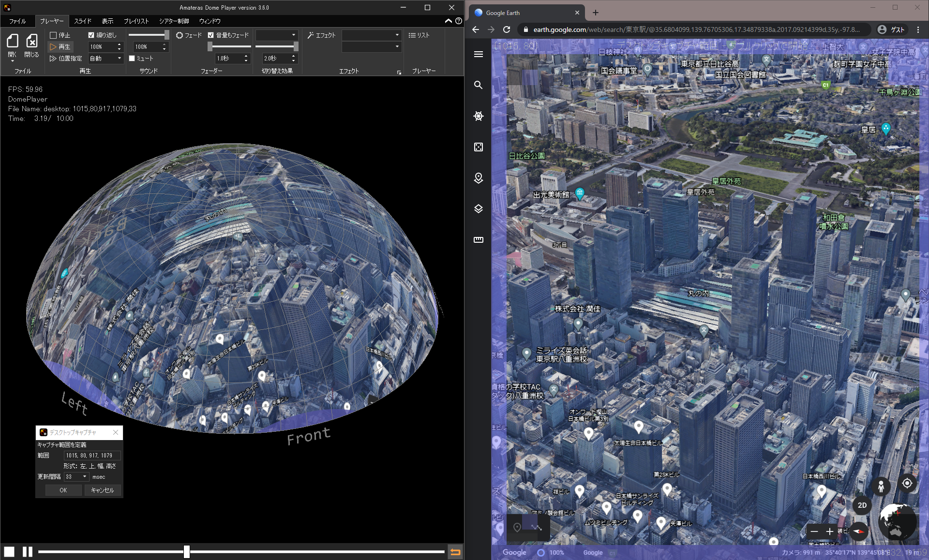Viewport: 929px width, 560px height.
Task: Click the Google Earth compass
Action: (x=859, y=531)
